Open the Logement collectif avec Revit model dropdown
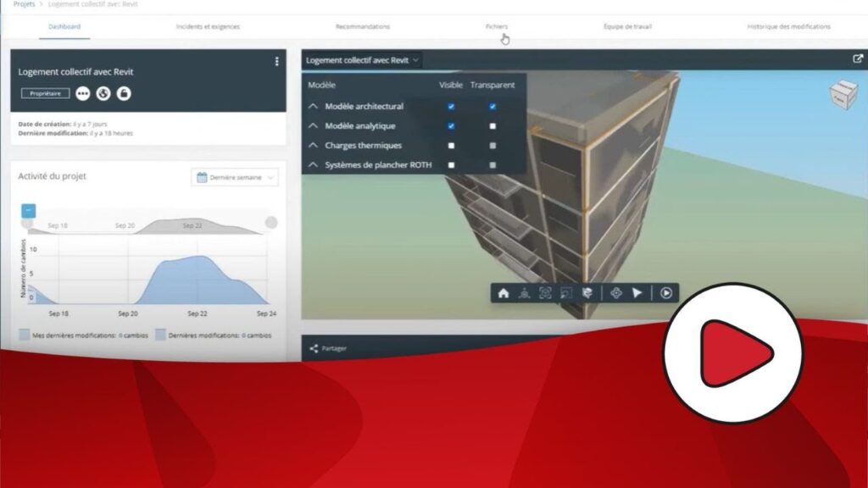This screenshot has height=488, width=868. 362,60
